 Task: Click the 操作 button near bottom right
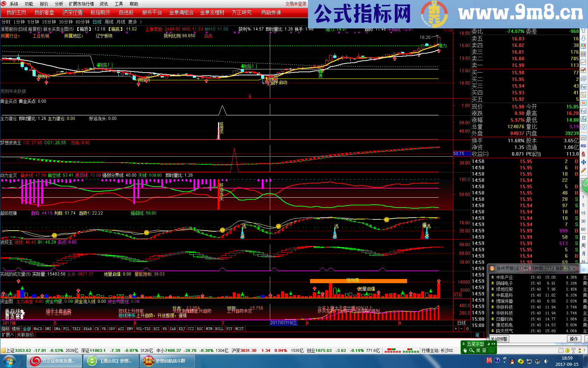point(574,339)
